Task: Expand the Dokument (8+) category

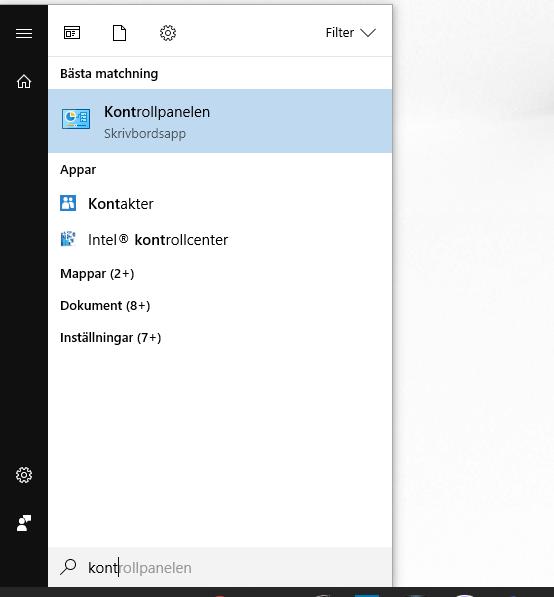Action: (x=105, y=306)
